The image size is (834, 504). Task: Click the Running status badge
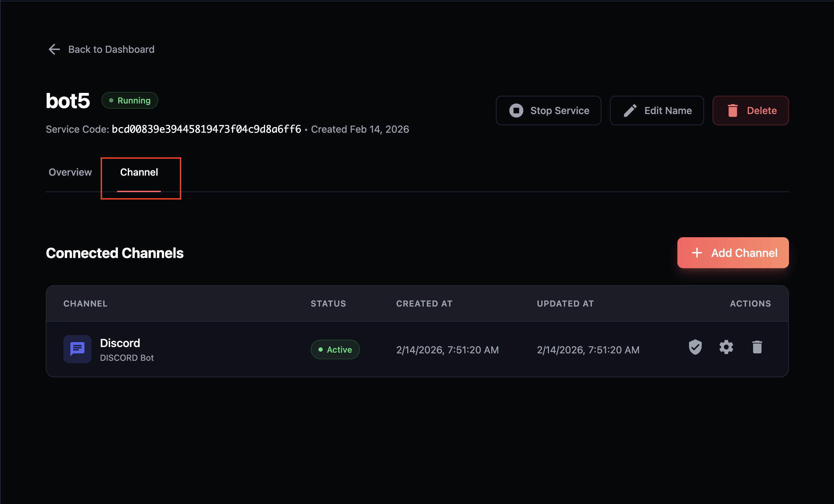point(129,101)
